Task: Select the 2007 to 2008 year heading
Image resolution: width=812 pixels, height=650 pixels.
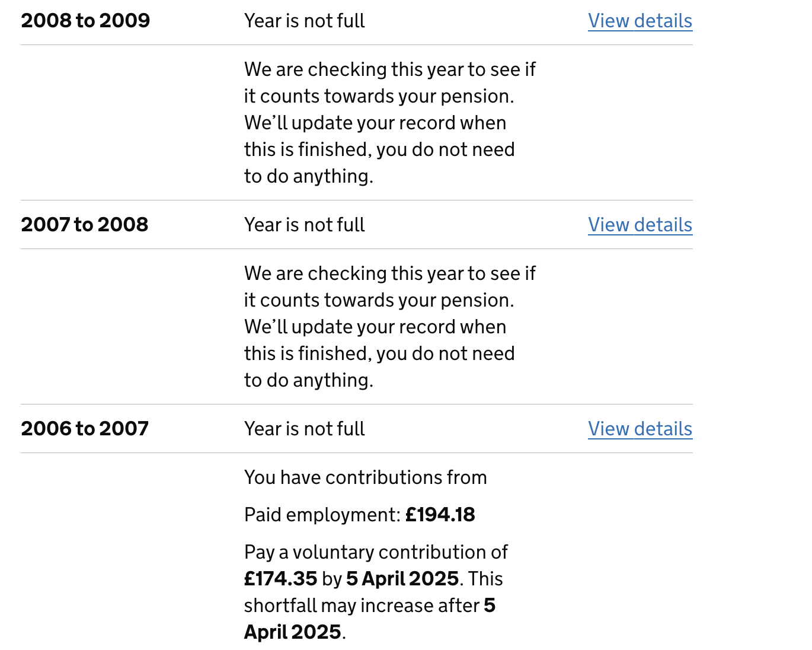Action: pos(85,225)
